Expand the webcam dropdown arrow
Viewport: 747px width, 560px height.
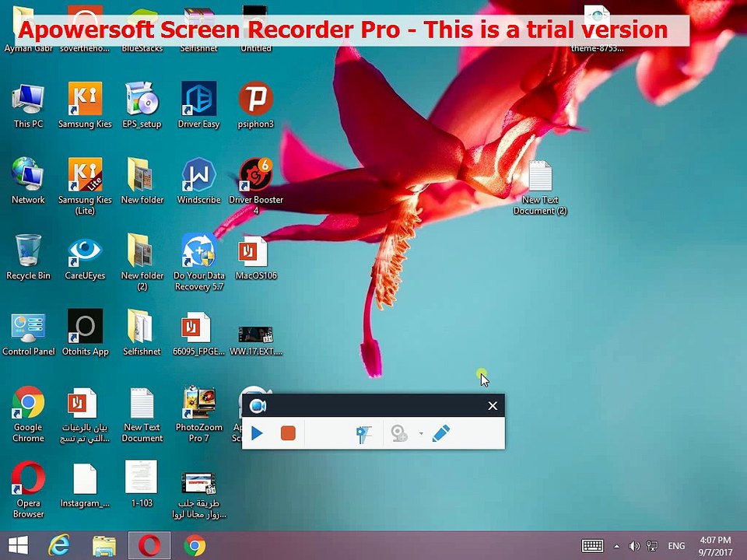[421, 434]
